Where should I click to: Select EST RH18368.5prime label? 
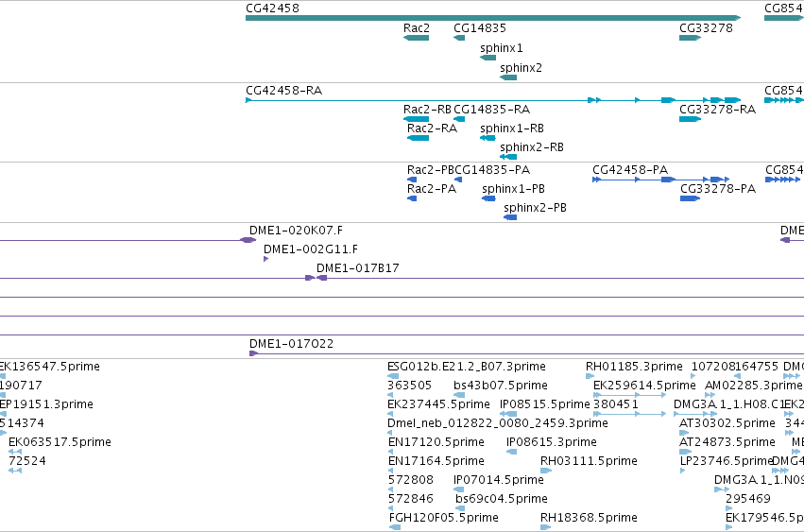(x=589, y=518)
